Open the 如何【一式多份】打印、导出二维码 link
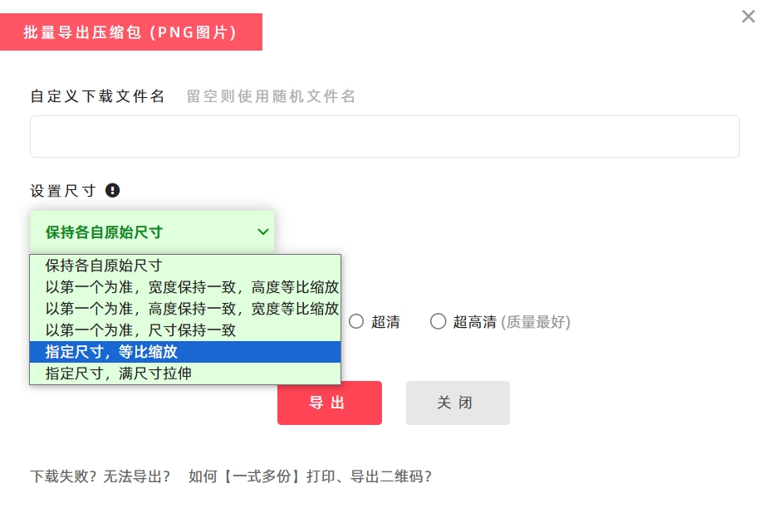Viewport: 769px width, 532px height. 310,476
